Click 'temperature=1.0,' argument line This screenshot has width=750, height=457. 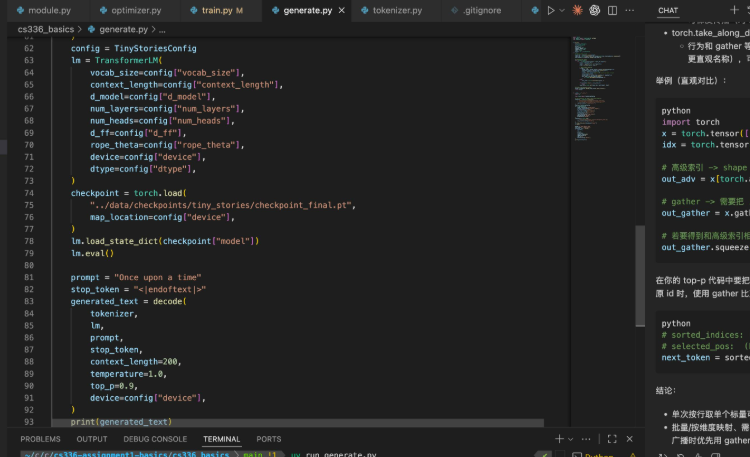128,374
